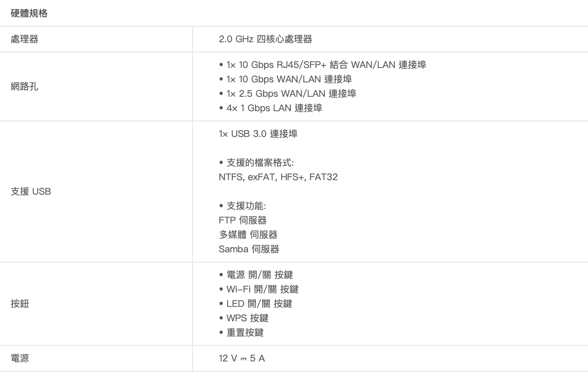Screen dimensions: 588x381
Task: Click the 1× USB 3.0 連接埠 text
Action: pyautogui.click(x=258, y=134)
